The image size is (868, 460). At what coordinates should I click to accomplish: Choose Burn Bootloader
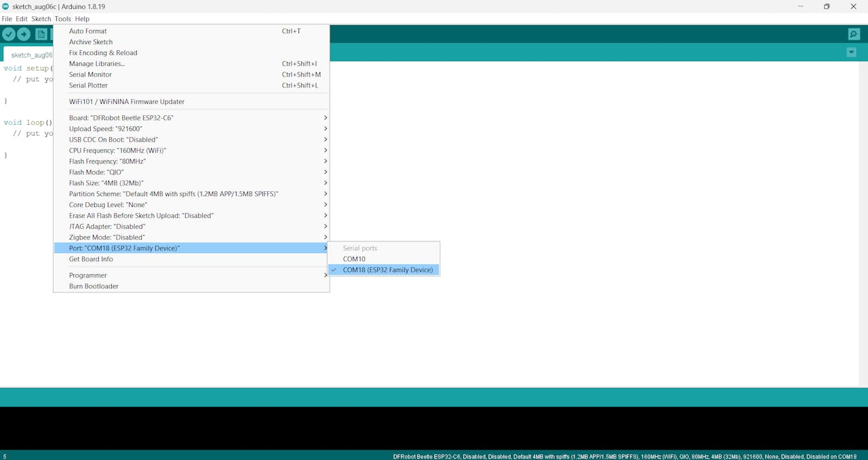[191, 286]
